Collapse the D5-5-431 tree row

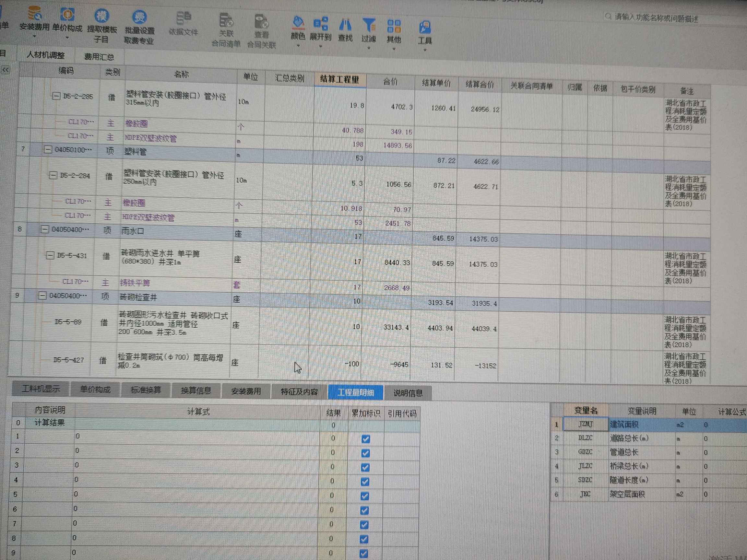click(50, 255)
